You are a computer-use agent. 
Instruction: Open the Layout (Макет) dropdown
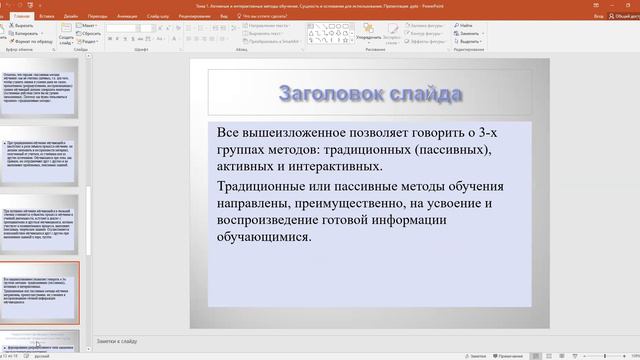click(x=87, y=25)
